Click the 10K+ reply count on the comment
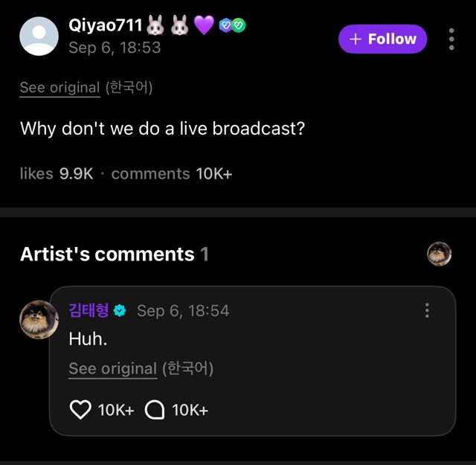Viewport: 476px width, 465px height. tap(190, 410)
